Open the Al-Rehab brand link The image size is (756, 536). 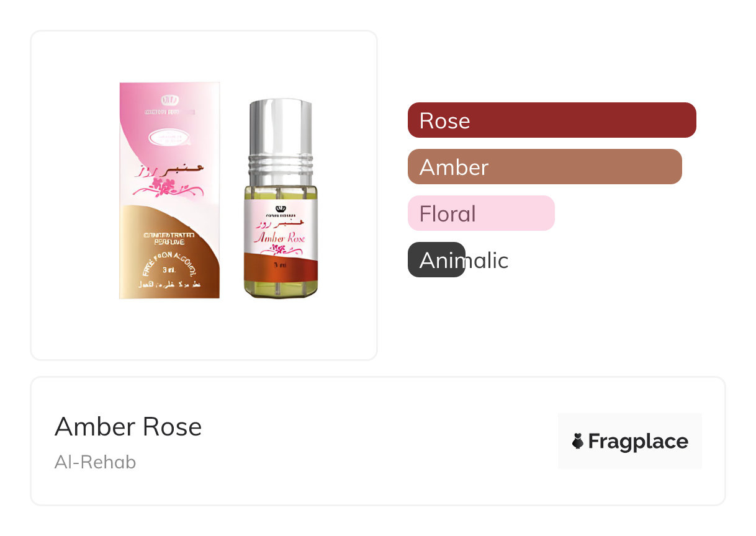95,462
